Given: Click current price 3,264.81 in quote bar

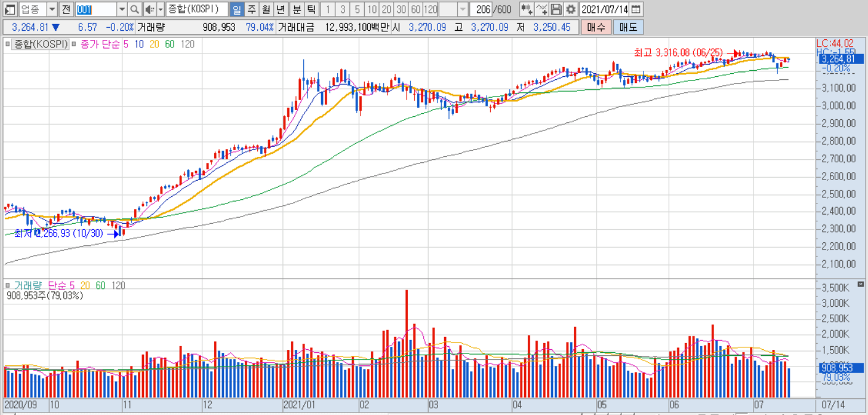Looking at the screenshot, I should (x=30, y=27).
